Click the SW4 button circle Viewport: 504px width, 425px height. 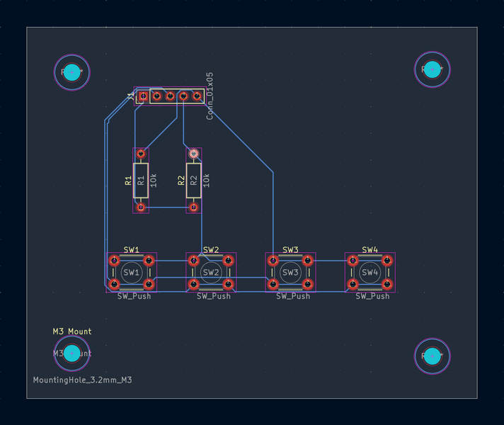tap(370, 273)
